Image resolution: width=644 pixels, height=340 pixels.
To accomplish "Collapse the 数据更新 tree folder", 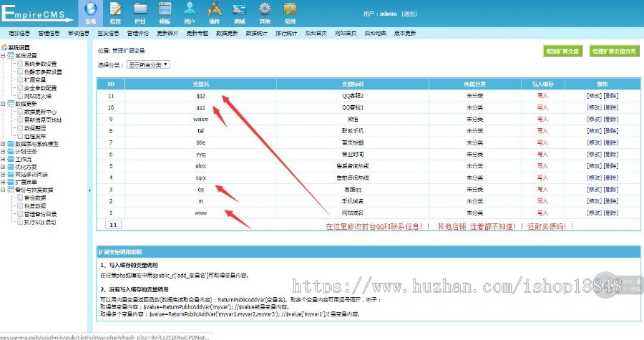I will 3,104.
